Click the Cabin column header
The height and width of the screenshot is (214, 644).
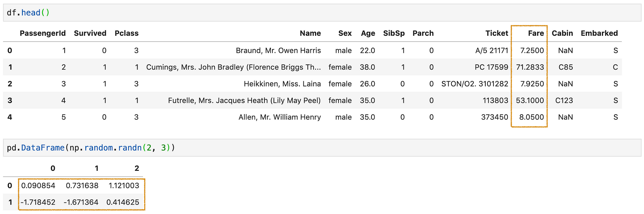(562, 33)
